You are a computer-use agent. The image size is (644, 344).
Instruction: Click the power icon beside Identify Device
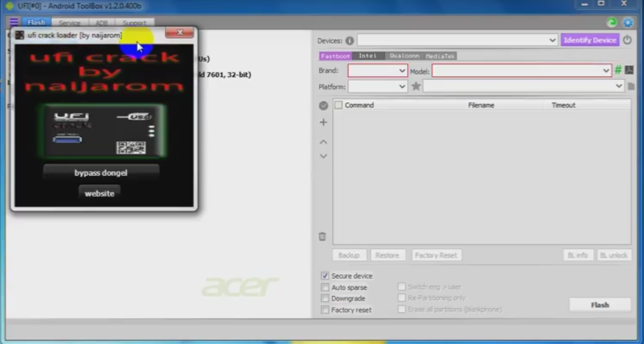(x=627, y=40)
